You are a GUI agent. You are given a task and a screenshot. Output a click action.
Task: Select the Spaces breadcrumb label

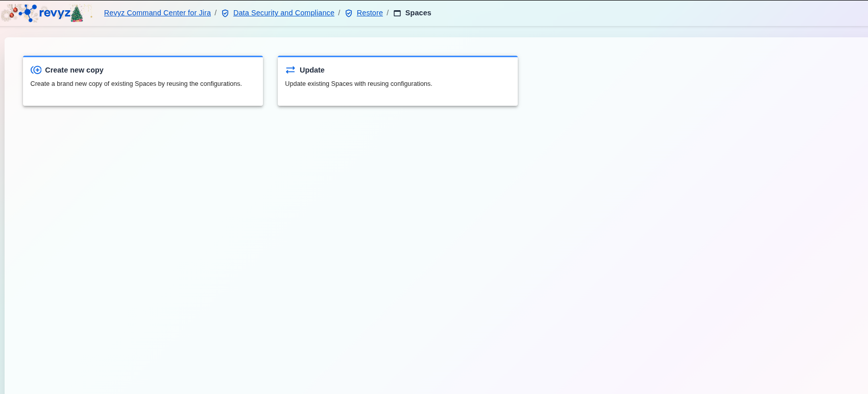[418, 13]
